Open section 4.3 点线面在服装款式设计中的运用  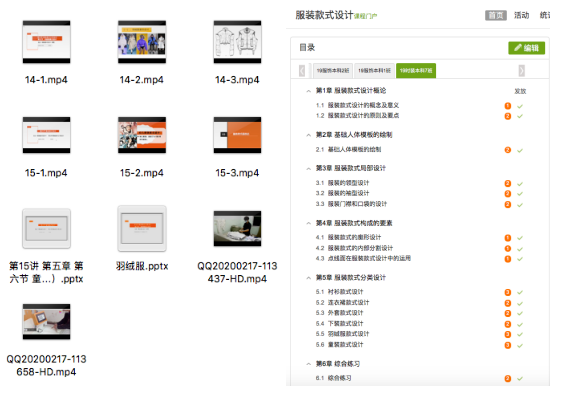pos(363,258)
